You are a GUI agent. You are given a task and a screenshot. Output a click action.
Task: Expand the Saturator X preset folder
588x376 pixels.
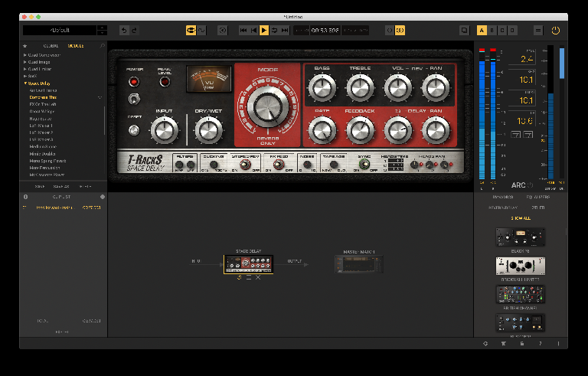point(31,76)
